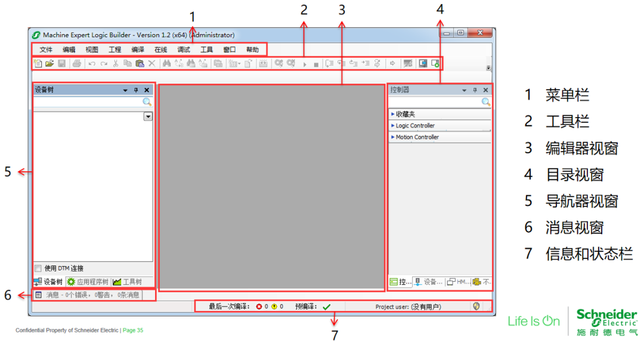Open the 工具 menu
Image resolution: width=644 pixels, height=342 pixels.
coord(206,50)
